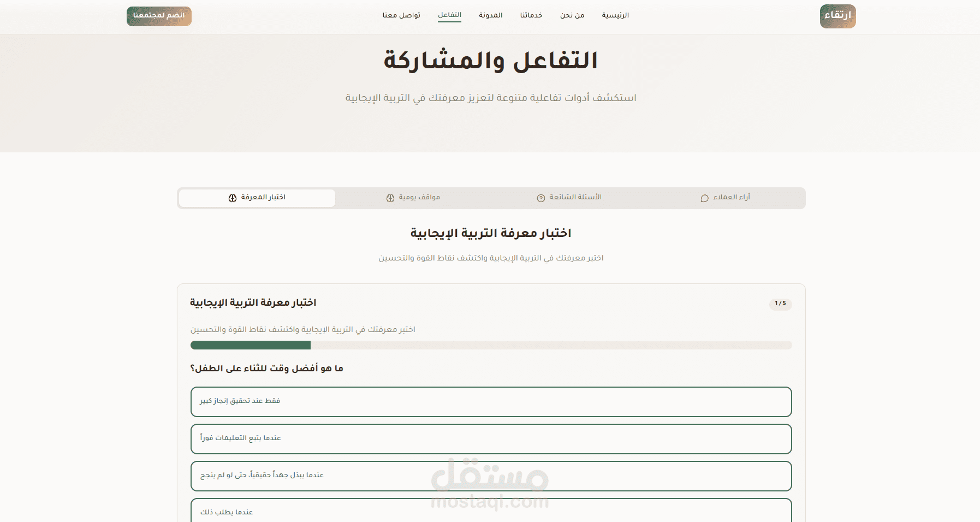Image resolution: width=980 pixels, height=522 pixels.
Task: Switch to آراء العملاء tab
Action: click(x=726, y=198)
